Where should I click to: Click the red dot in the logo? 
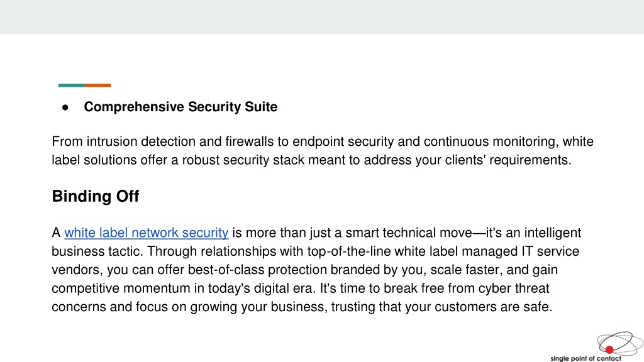click(x=609, y=349)
